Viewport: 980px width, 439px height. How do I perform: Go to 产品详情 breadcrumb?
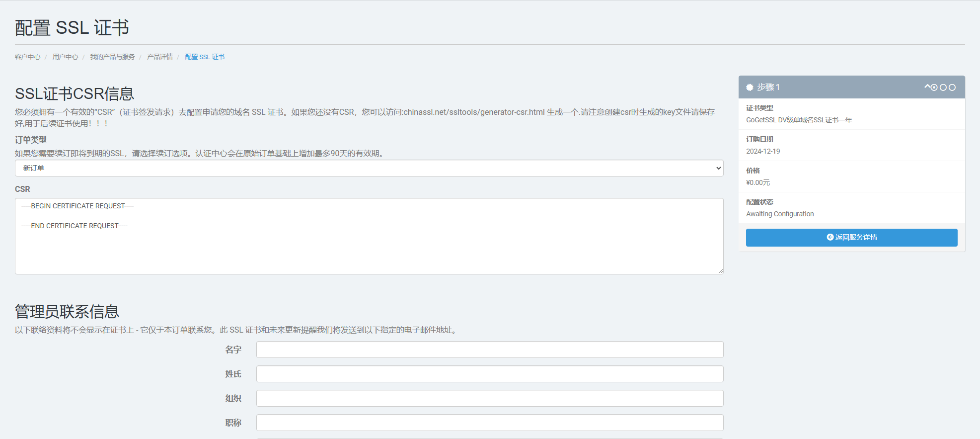click(160, 57)
